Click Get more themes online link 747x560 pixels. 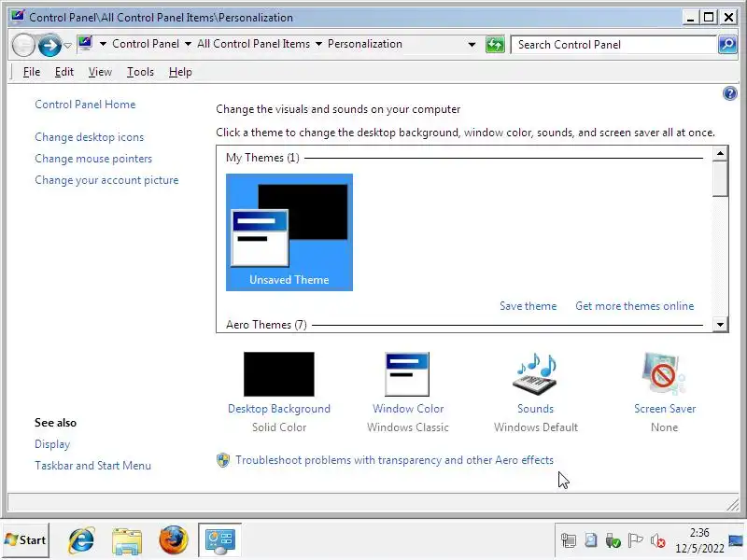[634, 306]
